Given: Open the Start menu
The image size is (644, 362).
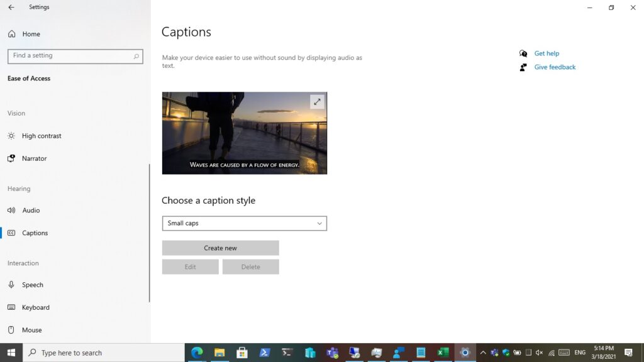Looking at the screenshot, I should coord(11,353).
